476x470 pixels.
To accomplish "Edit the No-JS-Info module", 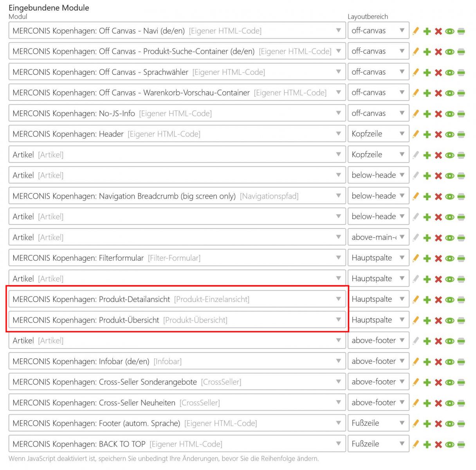I will [x=416, y=114].
